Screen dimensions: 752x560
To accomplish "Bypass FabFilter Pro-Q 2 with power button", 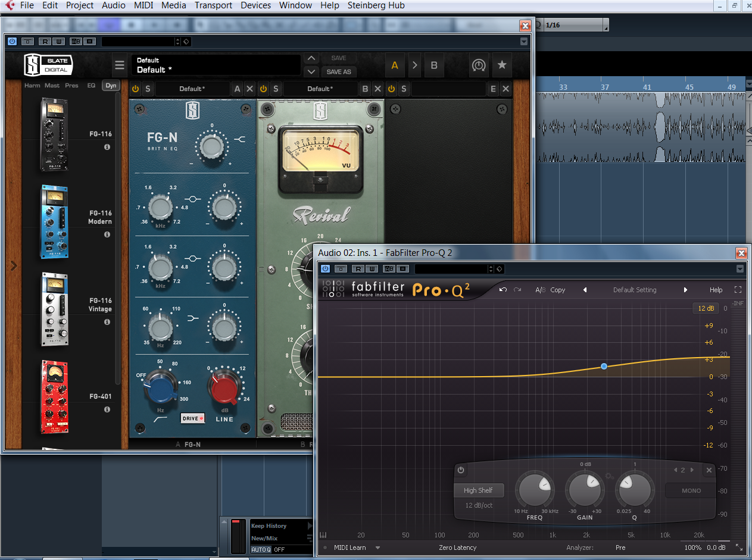I will click(x=325, y=269).
